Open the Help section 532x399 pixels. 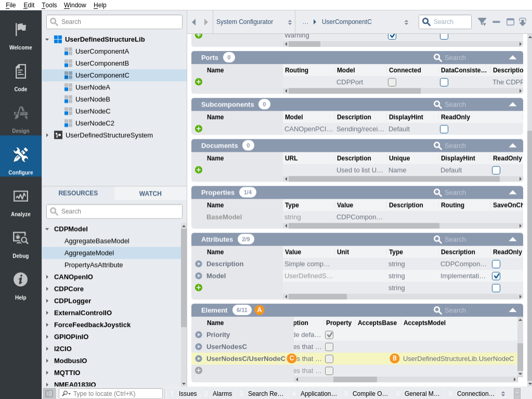coord(21,285)
